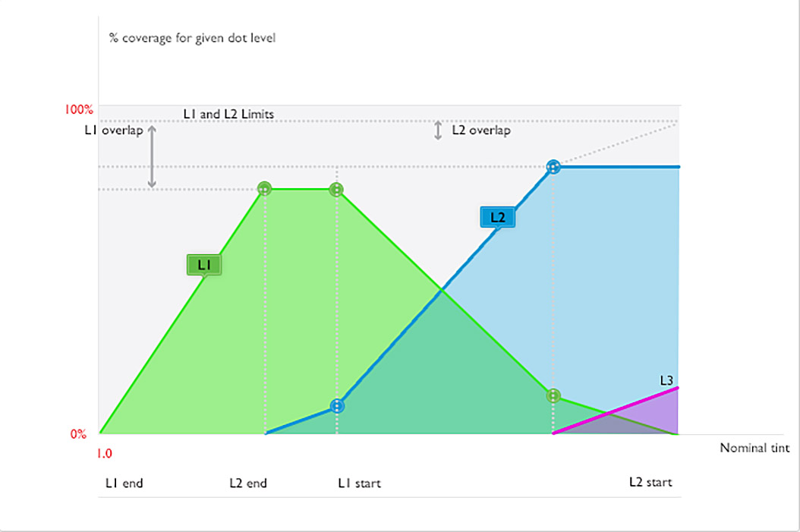The width and height of the screenshot is (800, 532).
Task: Select the blue L2 handle near the axis baseline
Action: pyautogui.click(x=338, y=406)
